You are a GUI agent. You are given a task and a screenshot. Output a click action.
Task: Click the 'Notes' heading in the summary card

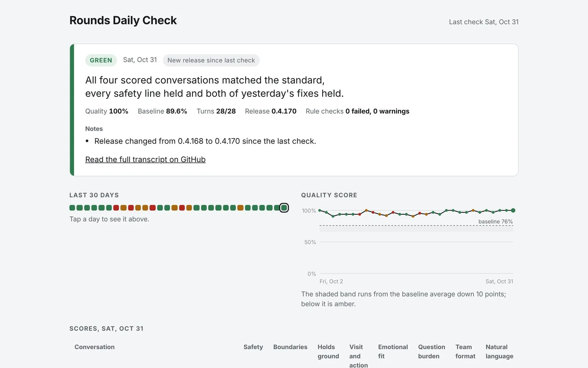[x=94, y=129]
